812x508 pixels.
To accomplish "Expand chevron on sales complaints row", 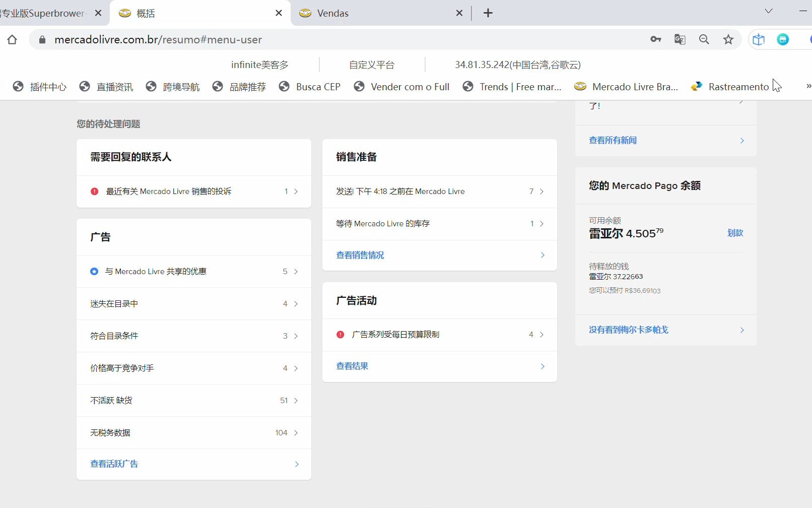I will pos(296,192).
